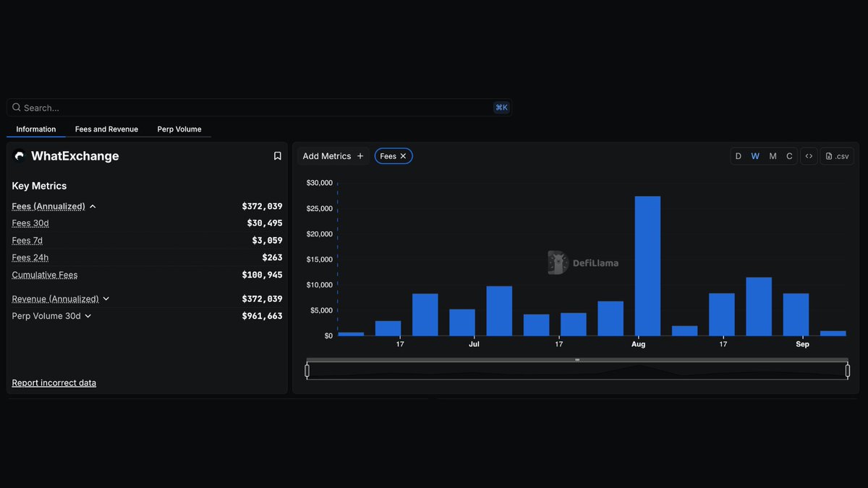The image size is (868, 488).
Task: Select daily D interval
Action: pos(739,156)
